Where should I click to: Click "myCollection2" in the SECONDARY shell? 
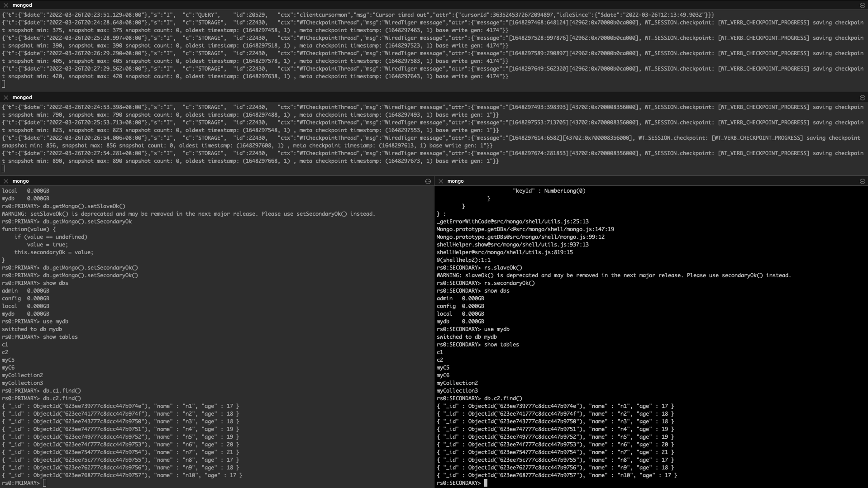pos(457,383)
